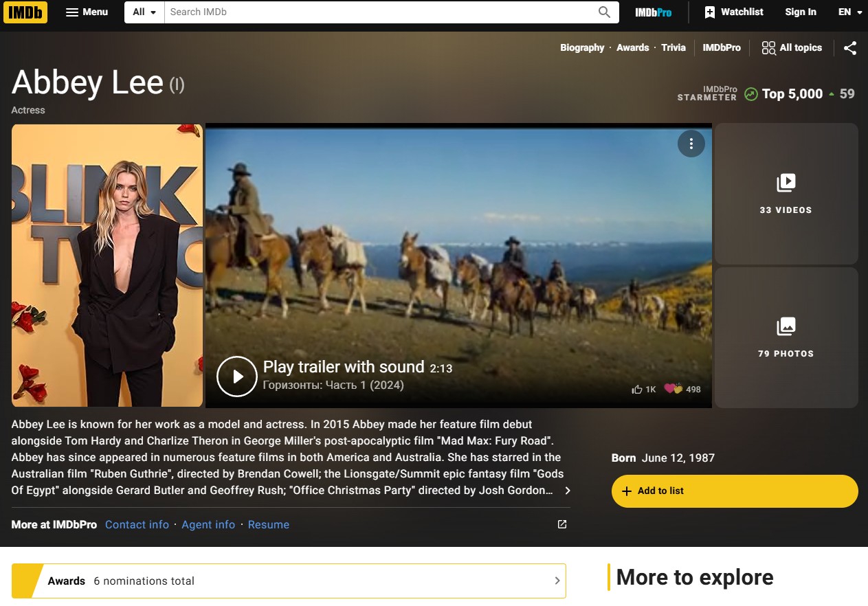
Task: Click the More to explore heading
Action: tap(695, 577)
